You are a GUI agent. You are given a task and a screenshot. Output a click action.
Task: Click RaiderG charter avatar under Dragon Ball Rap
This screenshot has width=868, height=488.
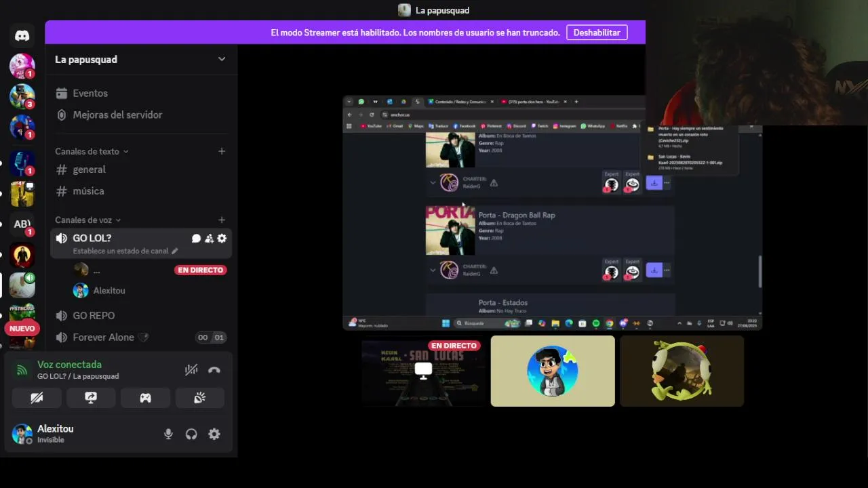point(449,270)
